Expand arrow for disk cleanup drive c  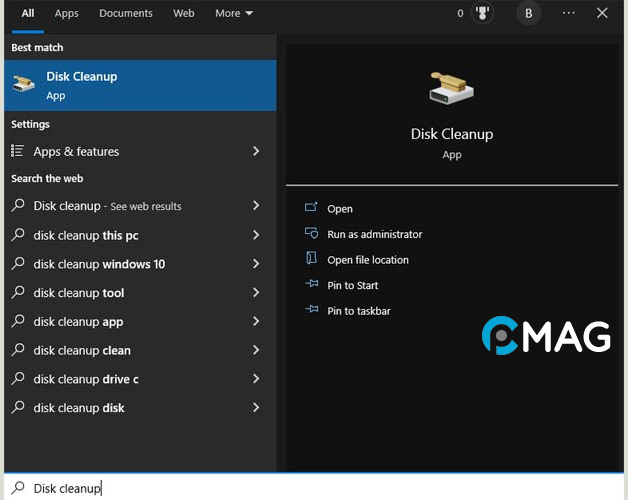[x=256, y=379]
